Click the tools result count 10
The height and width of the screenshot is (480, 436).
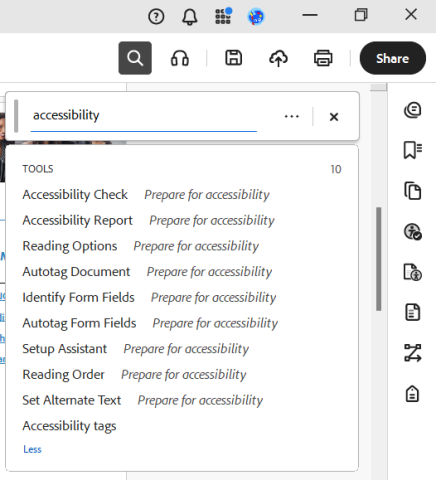click(x=336, y=169)
